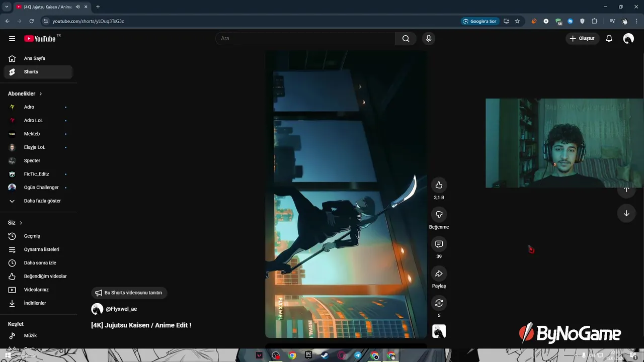Screen dimensions: 644x362
Task: Open the YouTube hamburger guide menu
Action: 12,39
